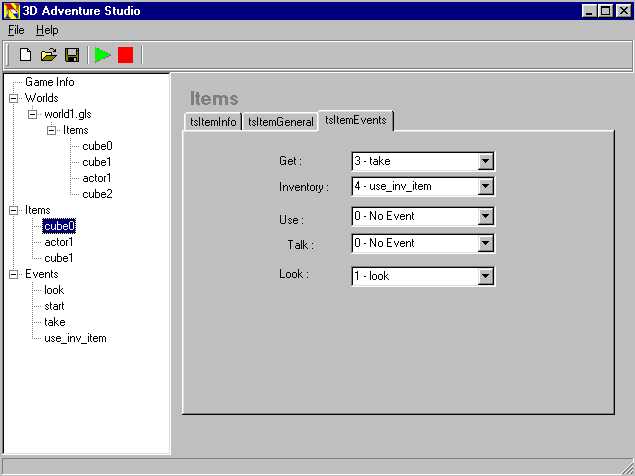
Task: Open the Inventory event dropdown
Action: point(485,187)
